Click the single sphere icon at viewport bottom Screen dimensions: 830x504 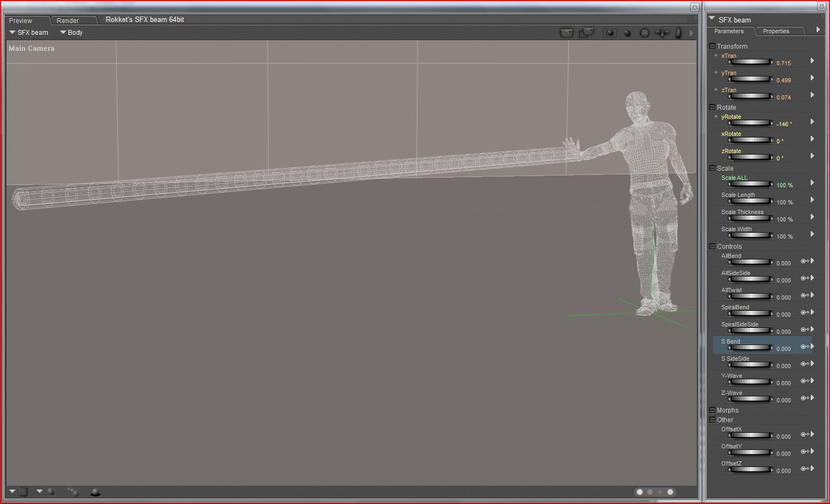pyautogui.click(x=50, y=491)
